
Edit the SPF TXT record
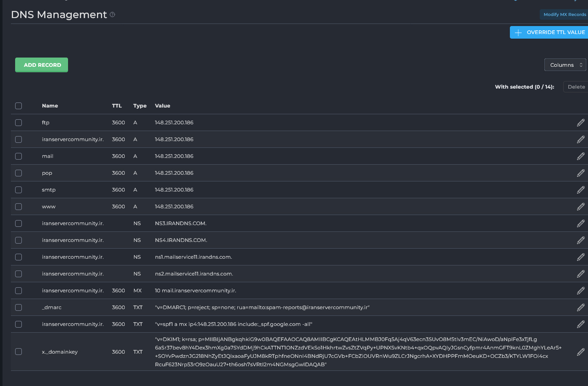(581, 324)
